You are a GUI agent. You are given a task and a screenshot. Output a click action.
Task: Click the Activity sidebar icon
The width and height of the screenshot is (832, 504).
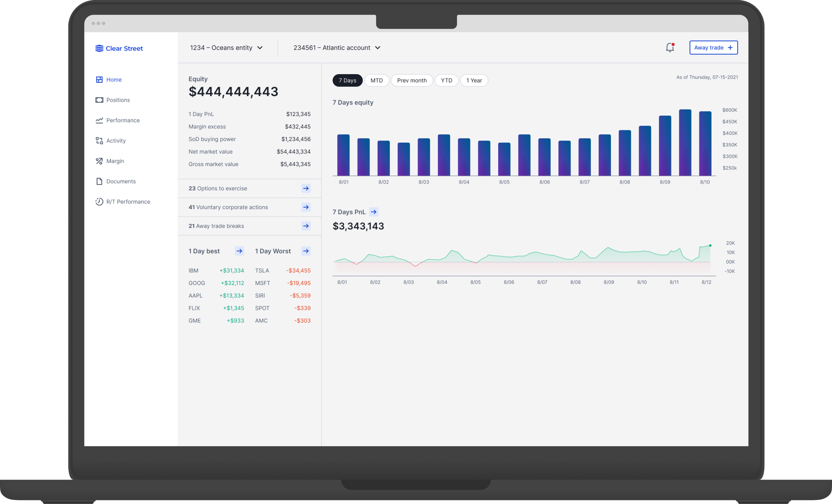[99, 141]
